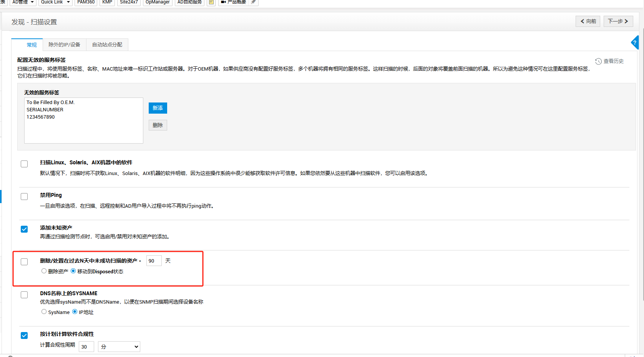Open the compliance period unit dropdown 分
This screenshot has width=644, height=357.
pos(119,347)
